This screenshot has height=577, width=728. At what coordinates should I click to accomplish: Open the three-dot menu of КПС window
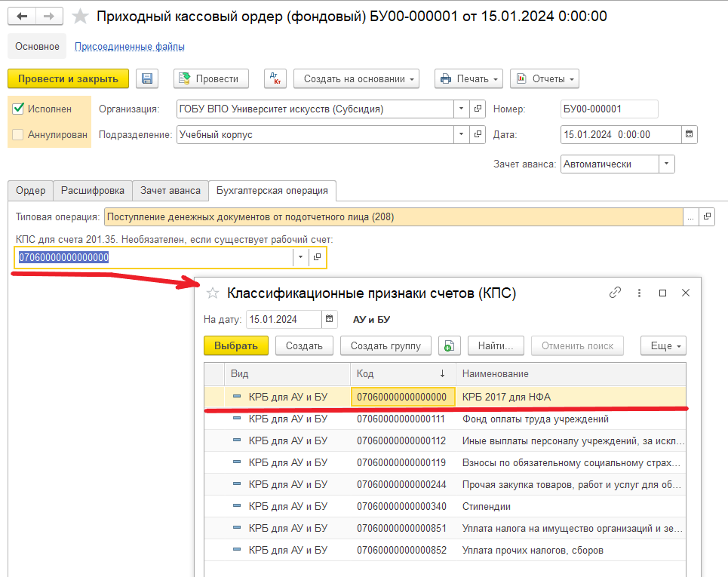pos(639,293)
